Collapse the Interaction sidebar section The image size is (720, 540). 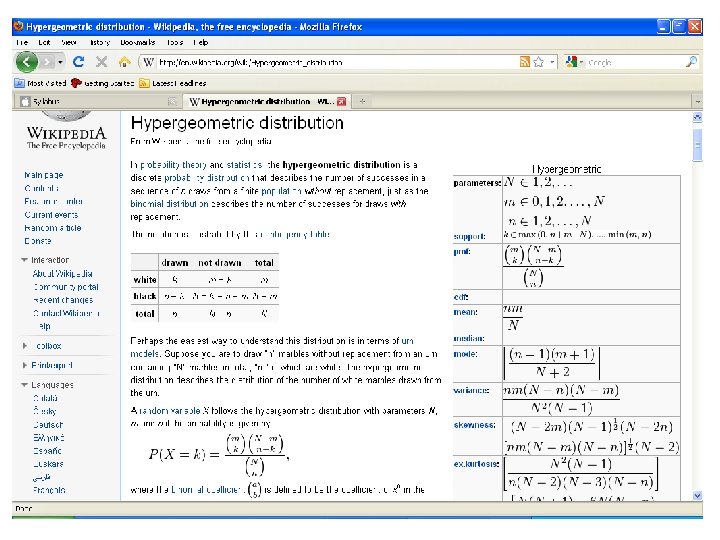24,260
